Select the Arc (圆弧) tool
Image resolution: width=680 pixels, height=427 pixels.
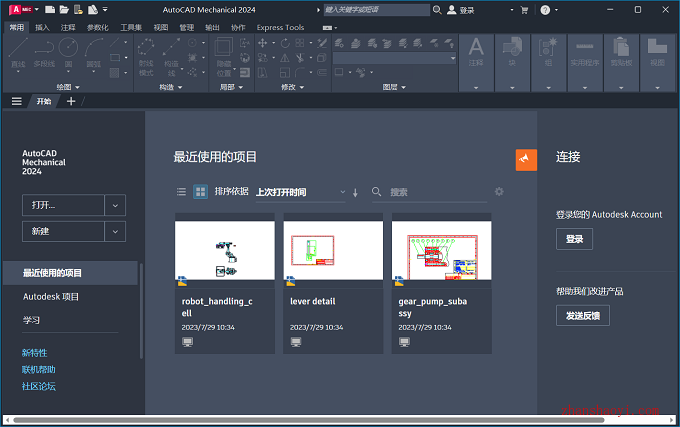[x=94, y=53]
